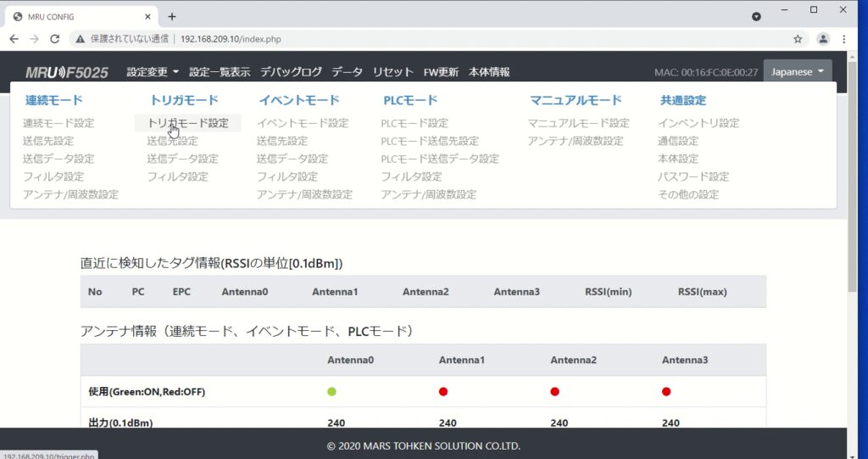The height and width of the screenshot is (459, 868).
Task: Select トリガモード設定
Action: 187,123
